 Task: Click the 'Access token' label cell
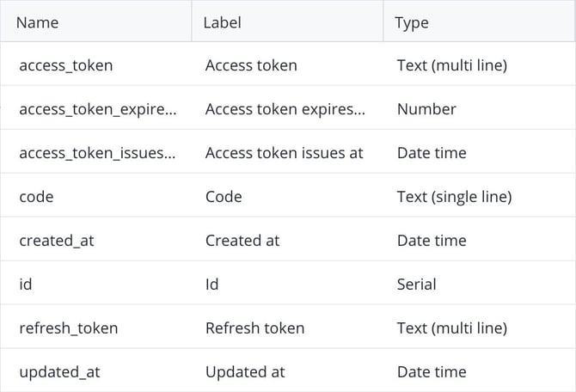point(251,65)
